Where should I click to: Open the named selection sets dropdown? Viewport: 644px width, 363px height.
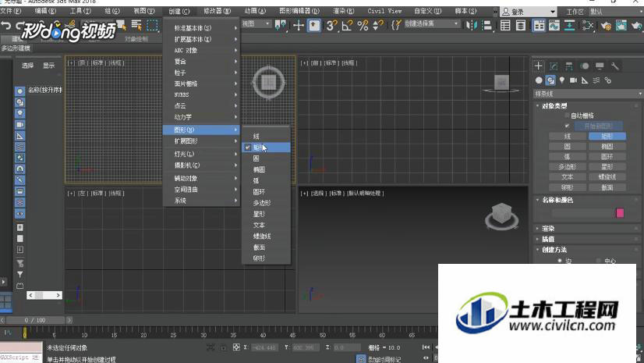click(x=432, y=24)
